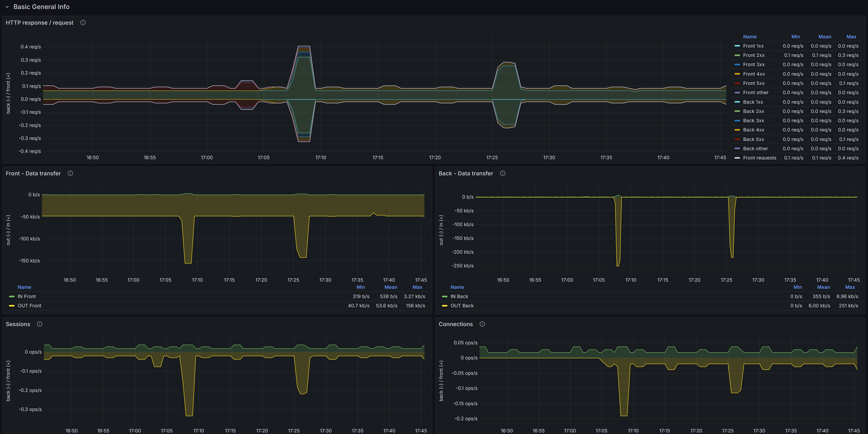Click the Front 4xx legend color marker

(x=737, y=74)
